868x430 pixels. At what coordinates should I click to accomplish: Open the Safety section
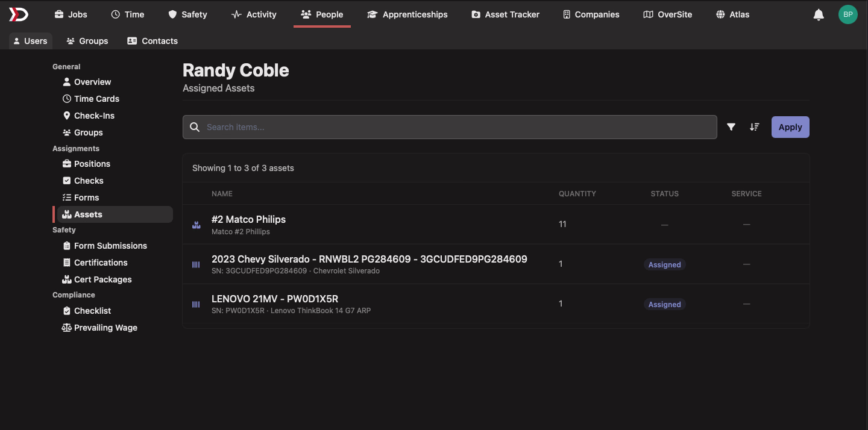tap(187, 14)
